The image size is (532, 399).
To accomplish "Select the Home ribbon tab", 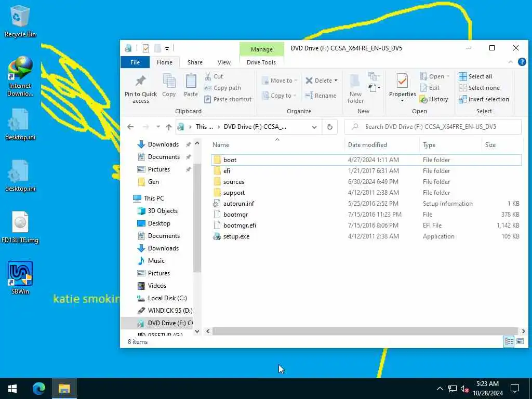I will pos(165,62).
